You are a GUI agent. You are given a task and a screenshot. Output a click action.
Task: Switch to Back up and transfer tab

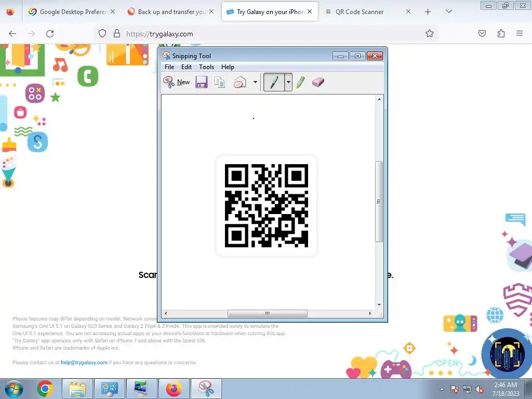(x=171, y=12)
